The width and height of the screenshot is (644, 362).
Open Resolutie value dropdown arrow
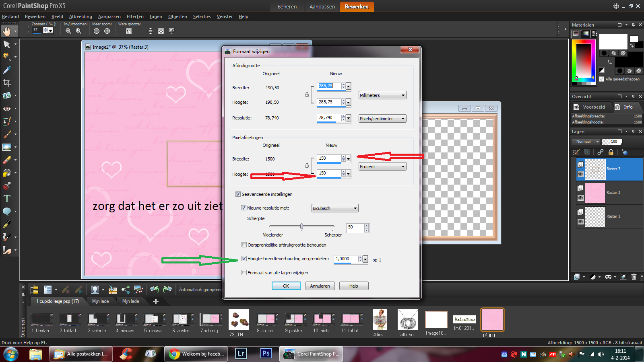tap(349, 118)
